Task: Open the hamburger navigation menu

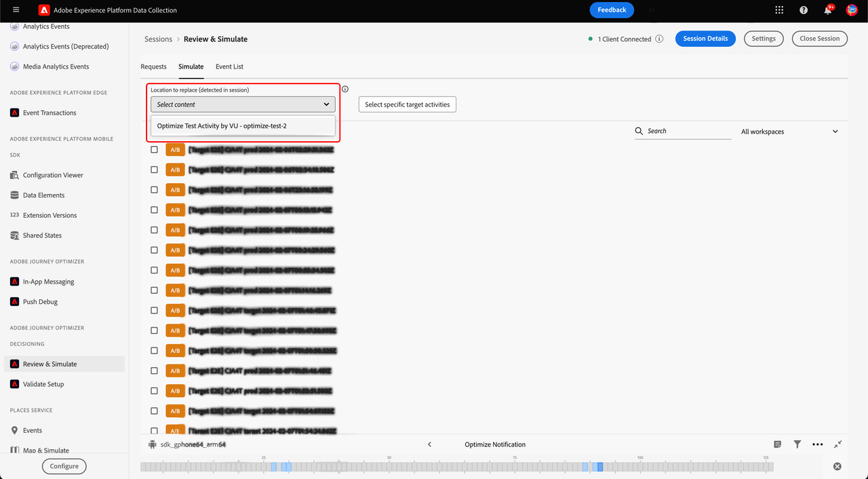Action: (x=16, y=10)
